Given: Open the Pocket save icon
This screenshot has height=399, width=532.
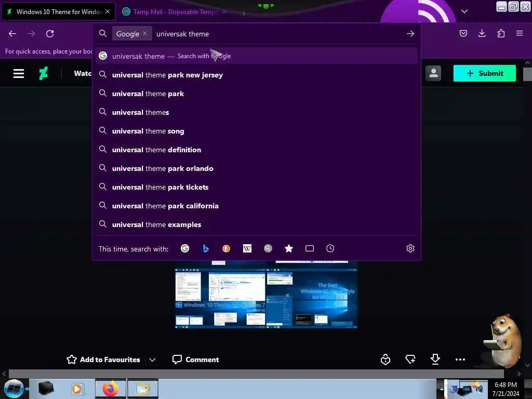Looking at the screenshot, I should coord(463,33).
